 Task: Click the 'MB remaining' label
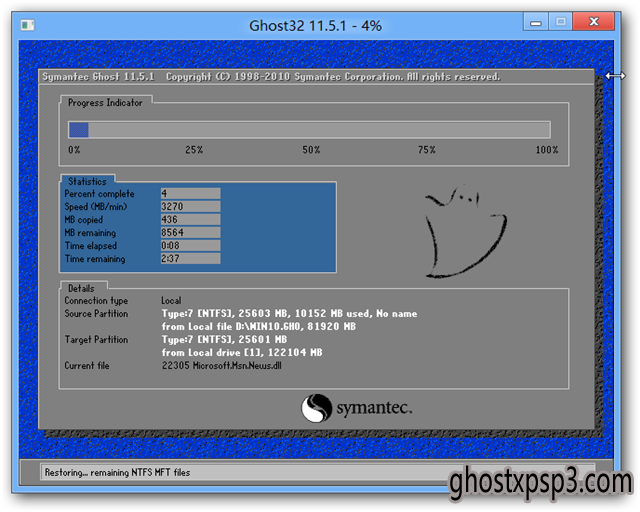[x=90, y=233]
